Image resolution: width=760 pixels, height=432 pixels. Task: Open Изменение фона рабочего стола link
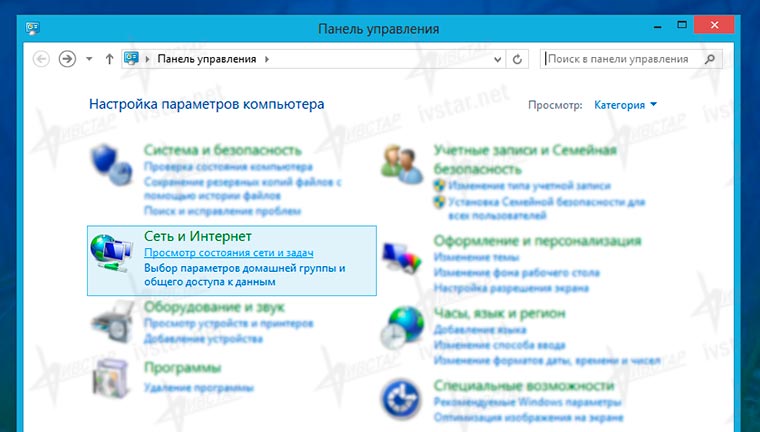516,273
